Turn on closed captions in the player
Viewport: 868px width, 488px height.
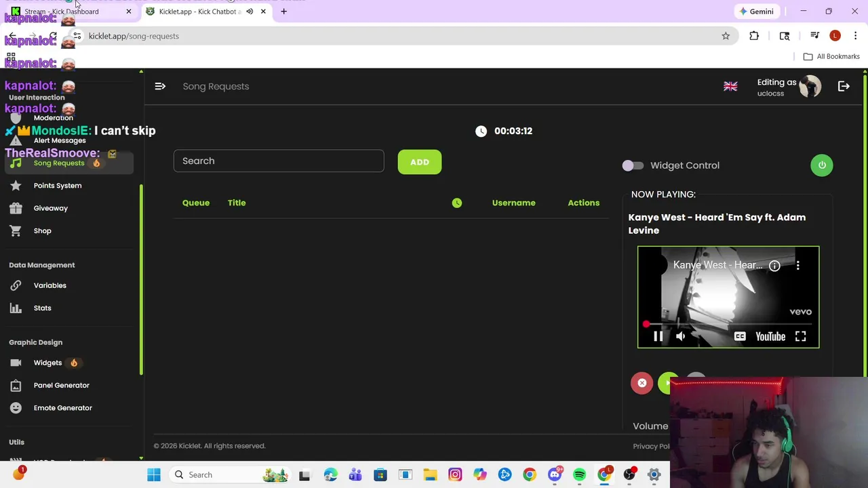pyautogui.click(x=740, y=336)
